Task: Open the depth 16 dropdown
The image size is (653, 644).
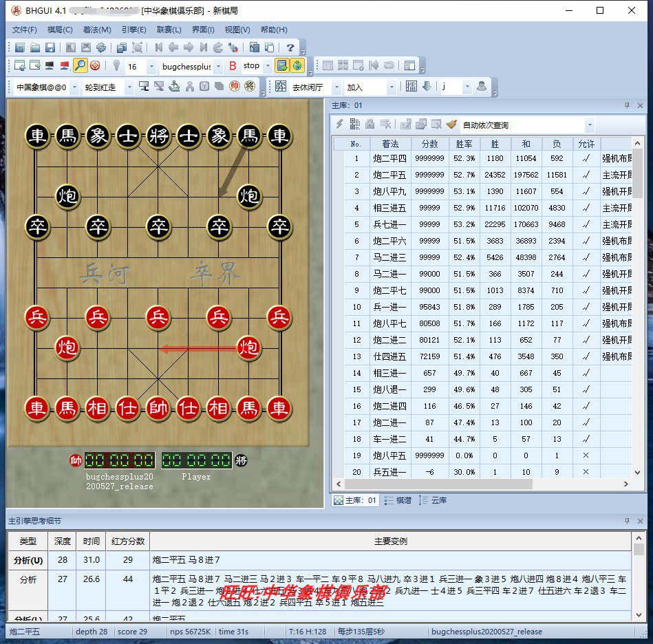Action: click(x=151, y=66)
